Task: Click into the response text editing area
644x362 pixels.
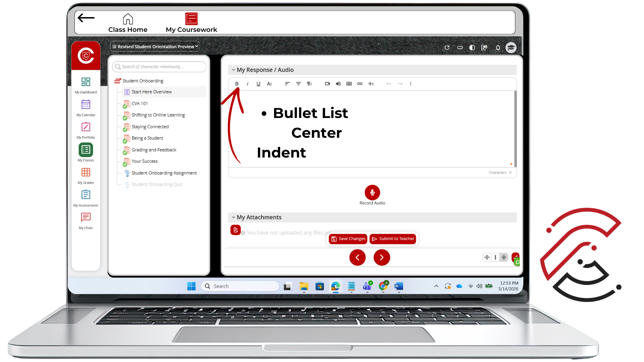Action: click(371, 129)
